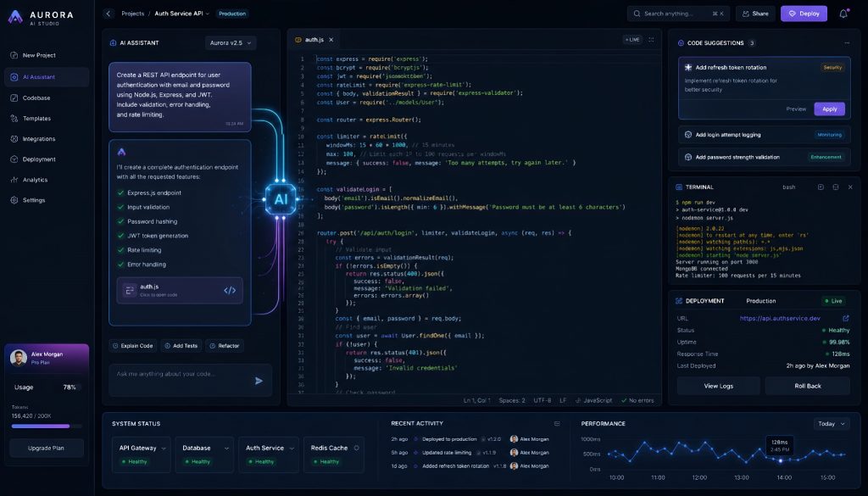Close the auth.js tab
This screenshot has width=868, height=496.
(x=331, y=40)
